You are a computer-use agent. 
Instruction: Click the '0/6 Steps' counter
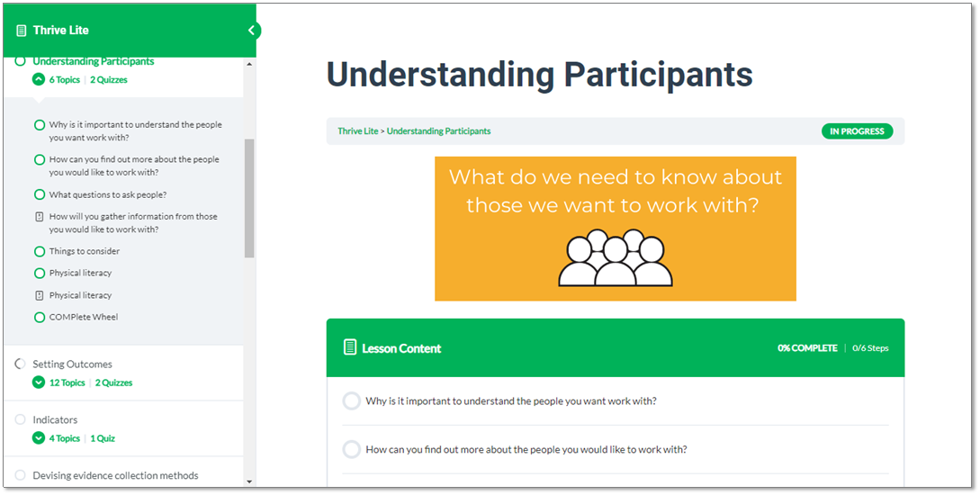[x=870, y=348]
